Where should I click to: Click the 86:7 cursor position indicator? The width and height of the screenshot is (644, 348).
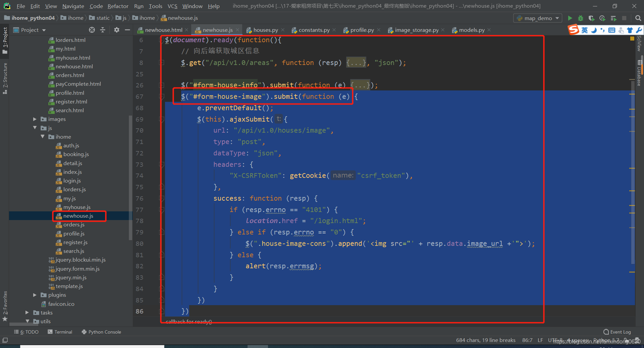click(x=527, y=340)
